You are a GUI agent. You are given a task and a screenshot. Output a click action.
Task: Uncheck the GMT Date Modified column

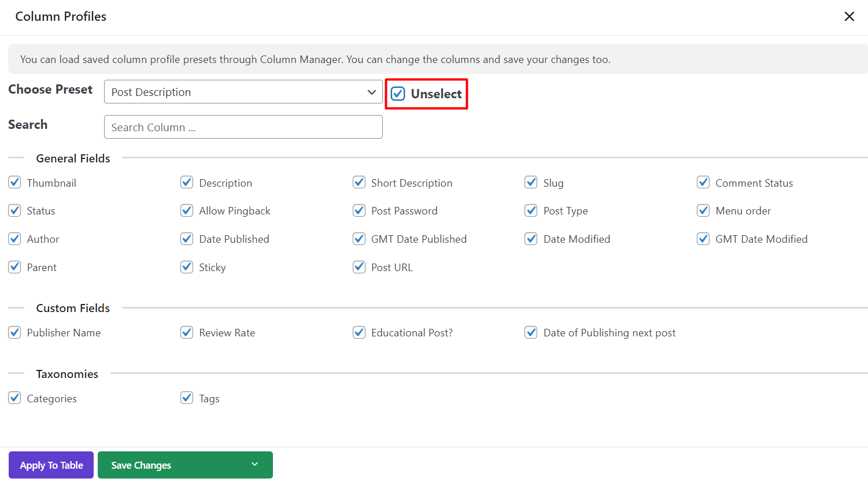tap(703, 239)
